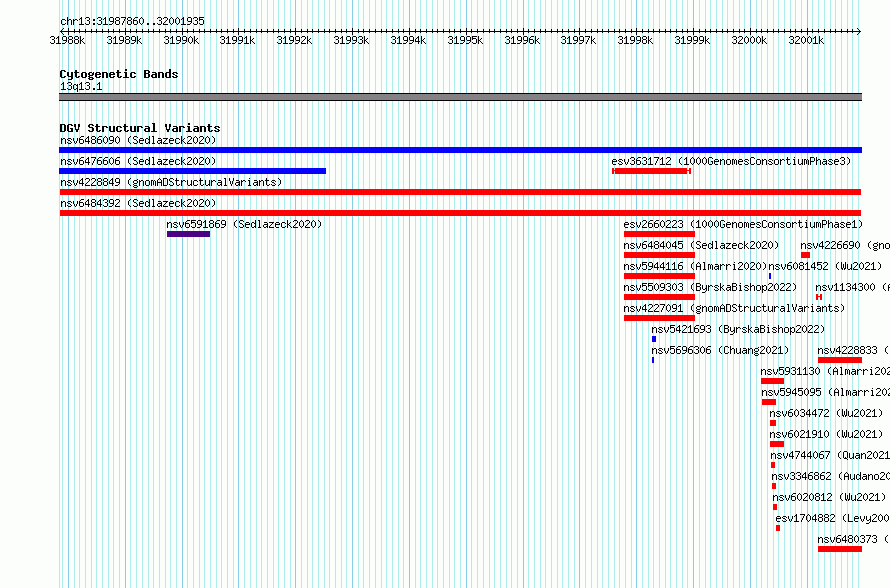Open the nsv4226690 variant label
This screenshot has width=890, height=588.
click(x=845, y=245)
